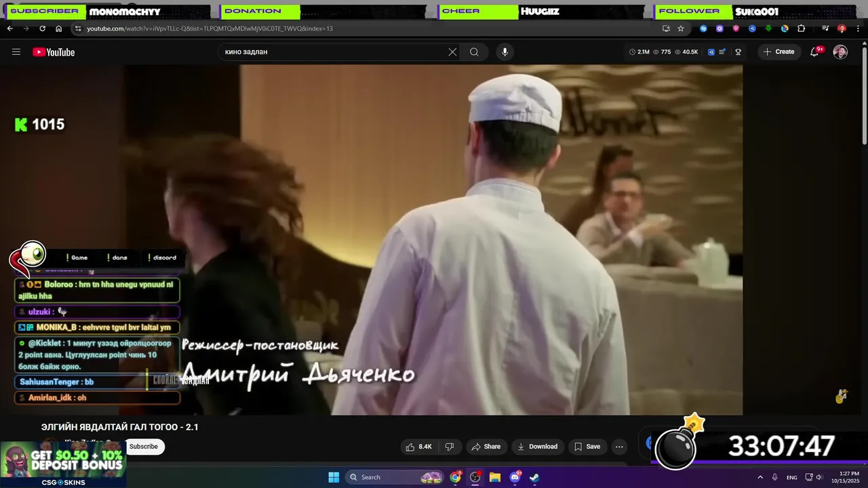Subscribe to the channel
868x488 pixels.
pyautogui.click(x=144, y=447)
